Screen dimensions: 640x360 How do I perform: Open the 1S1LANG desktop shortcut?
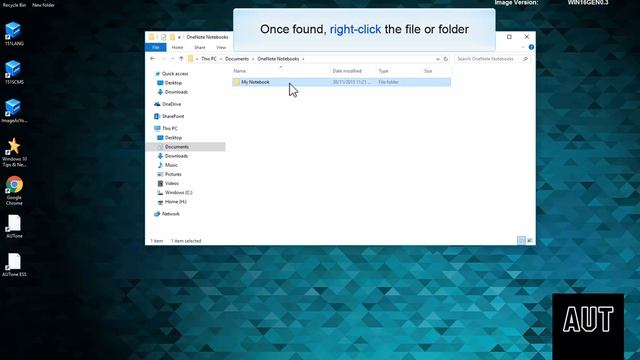click(x=14, y=33)
